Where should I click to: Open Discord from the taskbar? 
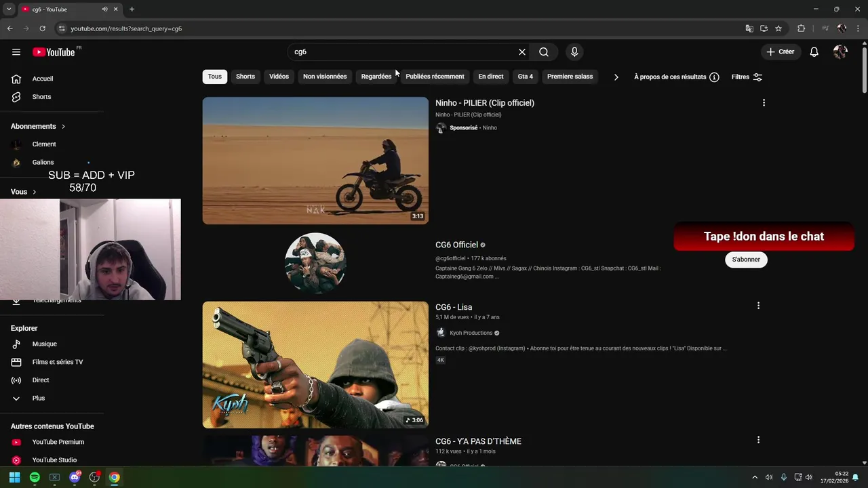[75, 477]
